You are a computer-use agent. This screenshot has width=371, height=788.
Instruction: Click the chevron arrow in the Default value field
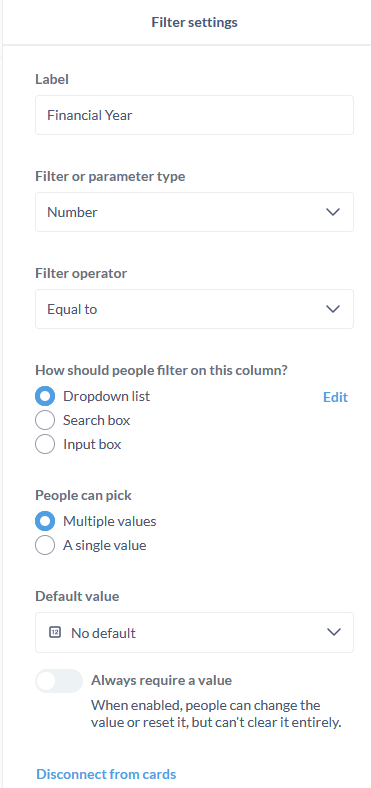pyautogui.click(x=334, y=632)
